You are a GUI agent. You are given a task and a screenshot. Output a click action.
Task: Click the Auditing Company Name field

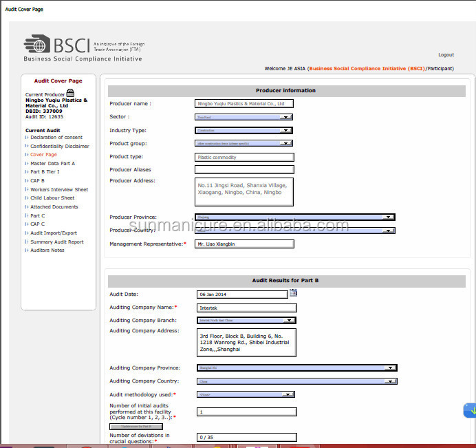coord(247,308)
